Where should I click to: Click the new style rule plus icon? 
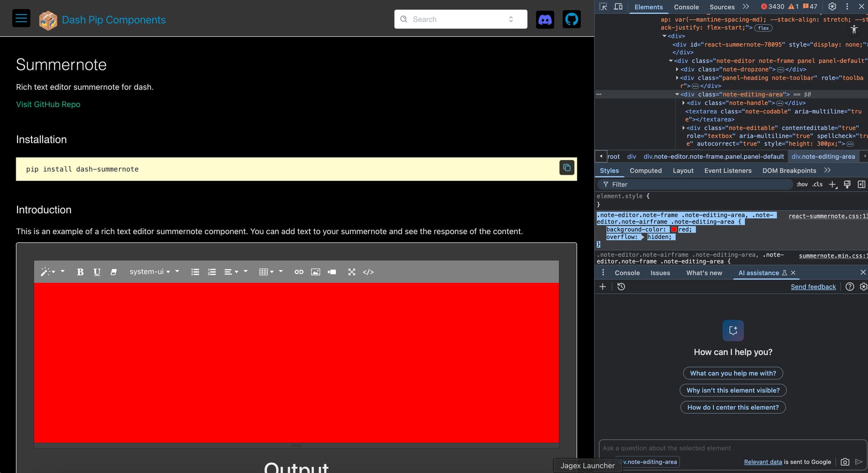833,184
